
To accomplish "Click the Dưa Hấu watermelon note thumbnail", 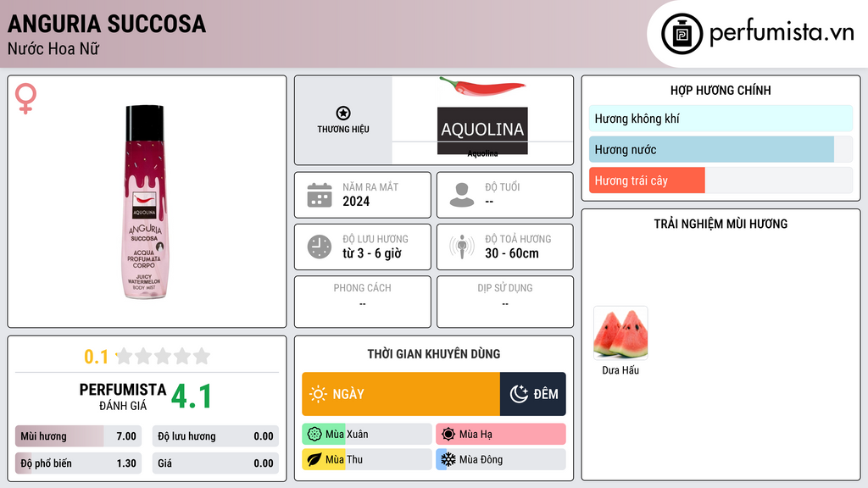I will point(620,334).
